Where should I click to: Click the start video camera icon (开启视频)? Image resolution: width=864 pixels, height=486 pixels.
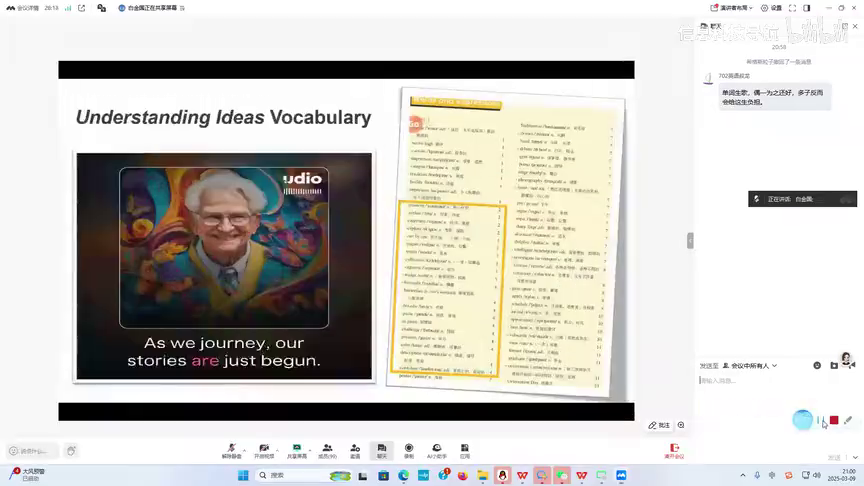click(x=264, y=449)
